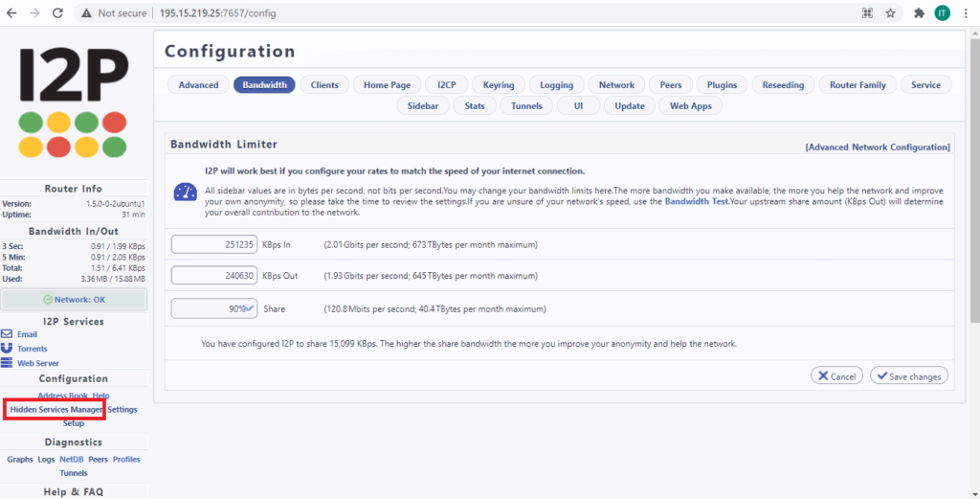Click the Bandwidth In/Out sidebar heading
This screenshot has width=980, height=499.
(x=73, y=231)
